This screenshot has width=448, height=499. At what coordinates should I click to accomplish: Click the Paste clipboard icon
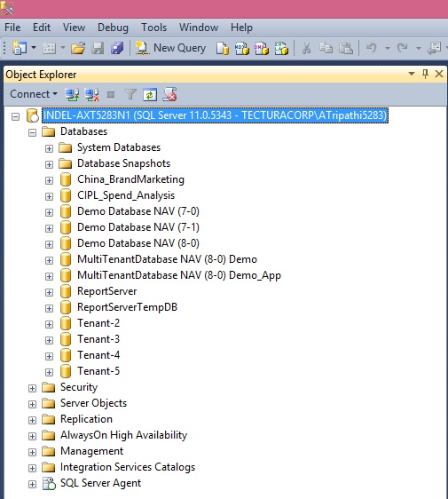point(346,48)
